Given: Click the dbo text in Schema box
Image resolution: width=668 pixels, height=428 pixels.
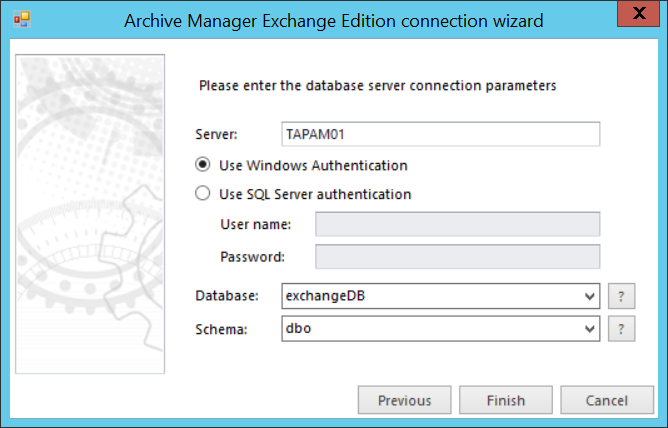Looking at the screenshot, I should (x=298, y=328).
